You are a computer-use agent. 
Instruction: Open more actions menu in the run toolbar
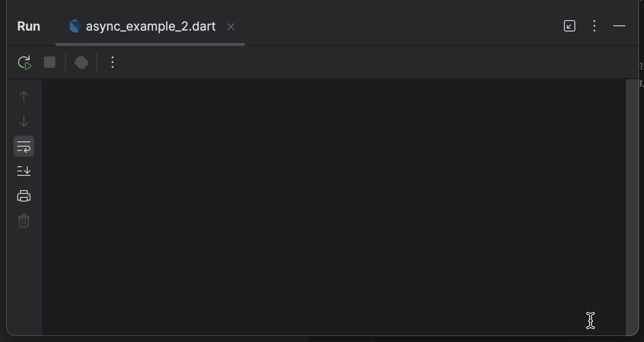[113, 62]
